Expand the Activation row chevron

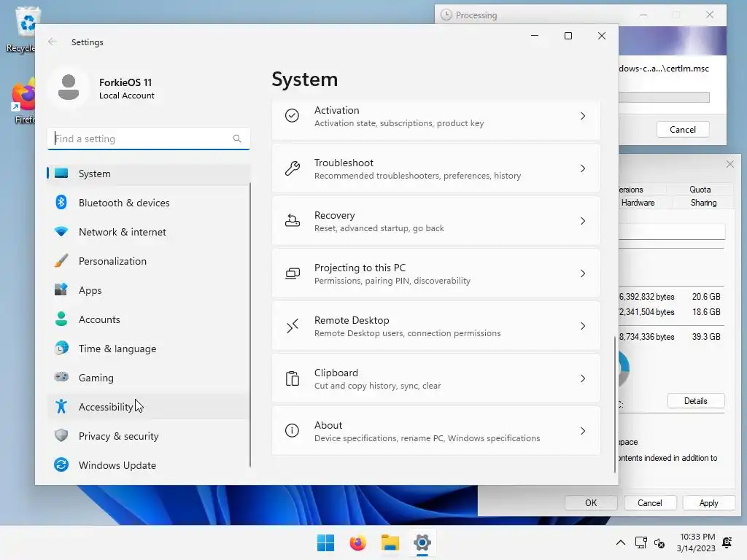(x=583, y=116)
